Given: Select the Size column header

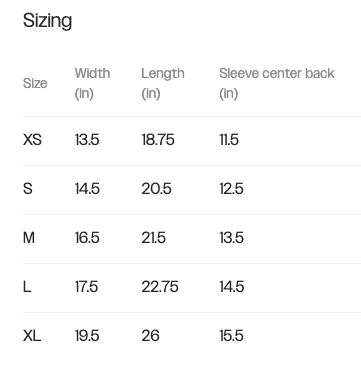Looking at the screenshot, I should point(35,83).
